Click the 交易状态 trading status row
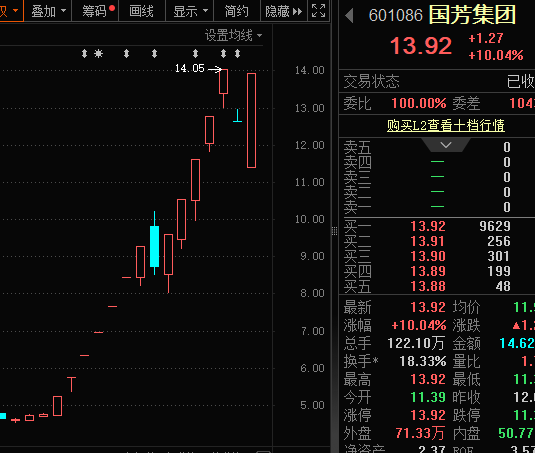The width and height of the screenshot is (535, 453). pyautogui.click(x=437, y=82)
